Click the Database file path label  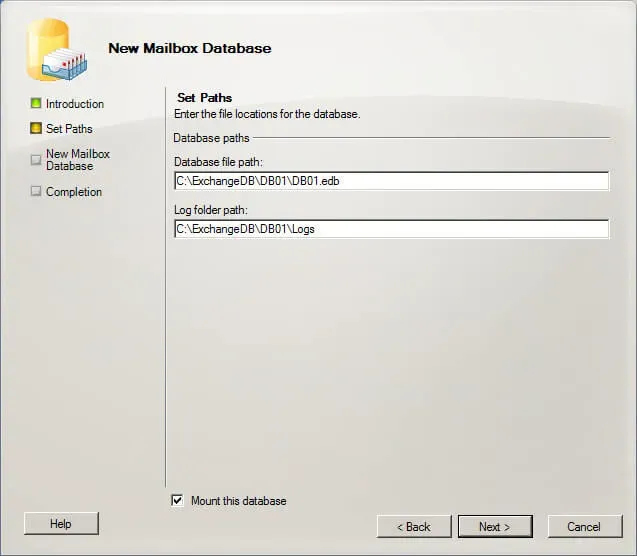click(x=218, y=162)
